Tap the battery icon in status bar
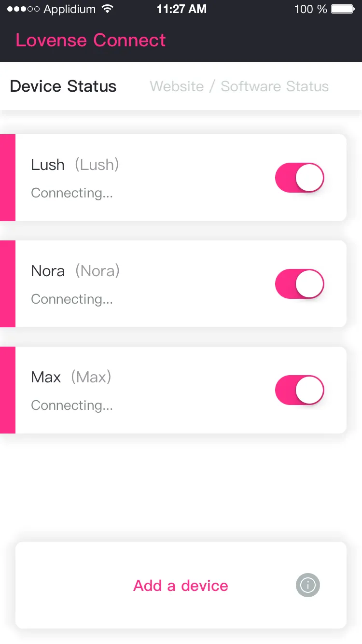 point(343,9)
